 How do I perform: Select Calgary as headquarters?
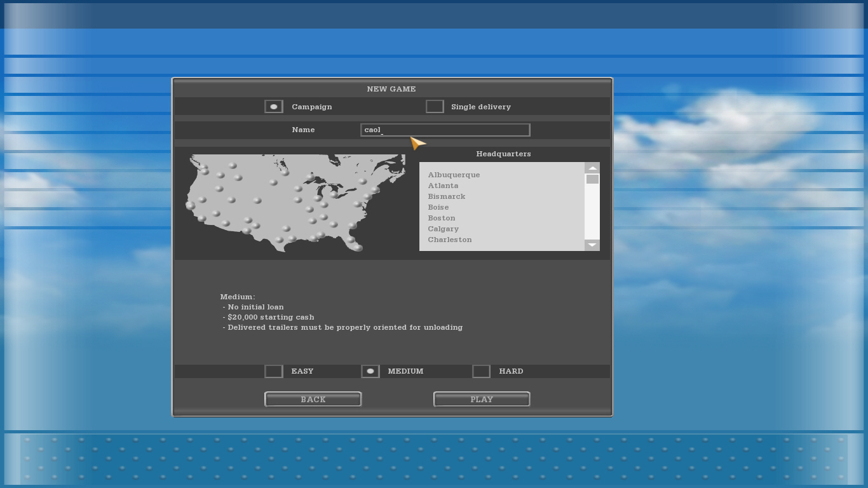coord(443,229)
